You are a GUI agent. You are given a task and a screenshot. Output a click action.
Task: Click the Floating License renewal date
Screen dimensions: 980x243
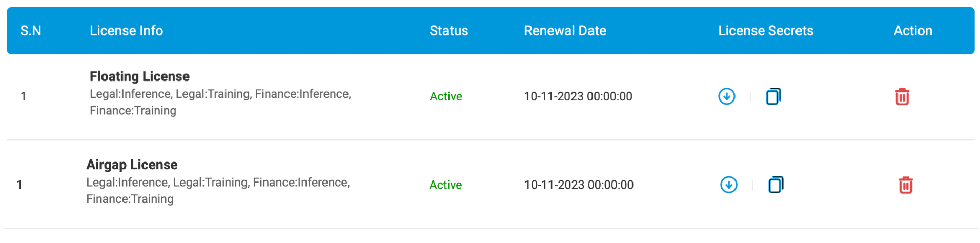(x=578, y=96)
